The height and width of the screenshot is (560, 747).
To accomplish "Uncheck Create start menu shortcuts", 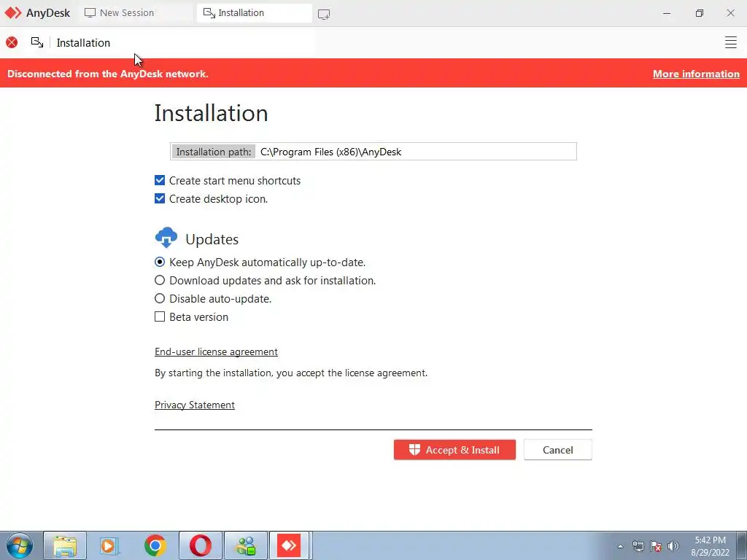I will click(160, 181).
